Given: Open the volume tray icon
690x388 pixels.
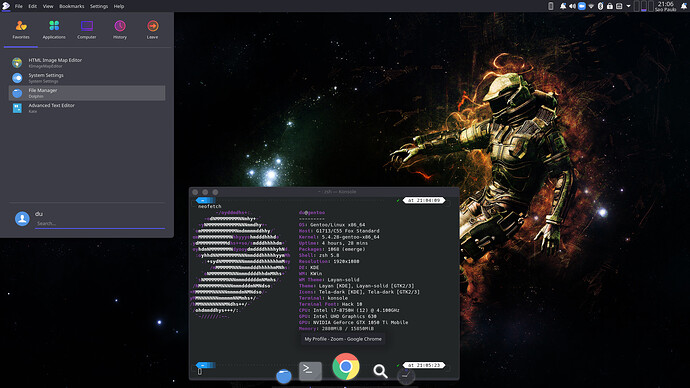Looking at the screenshot, I should coord(572,6).
